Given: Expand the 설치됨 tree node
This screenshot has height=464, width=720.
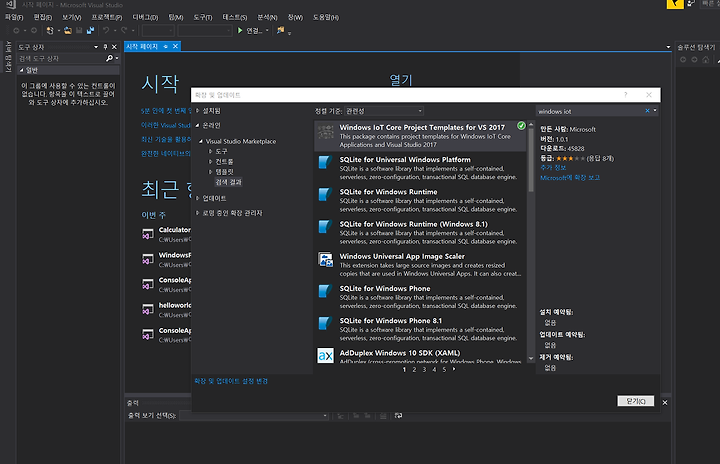Looking at the screenshot, I should point(198,111).
